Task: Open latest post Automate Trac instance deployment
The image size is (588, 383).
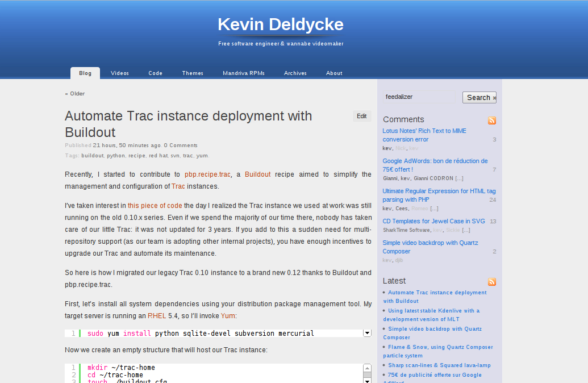Action: [435, 297]
